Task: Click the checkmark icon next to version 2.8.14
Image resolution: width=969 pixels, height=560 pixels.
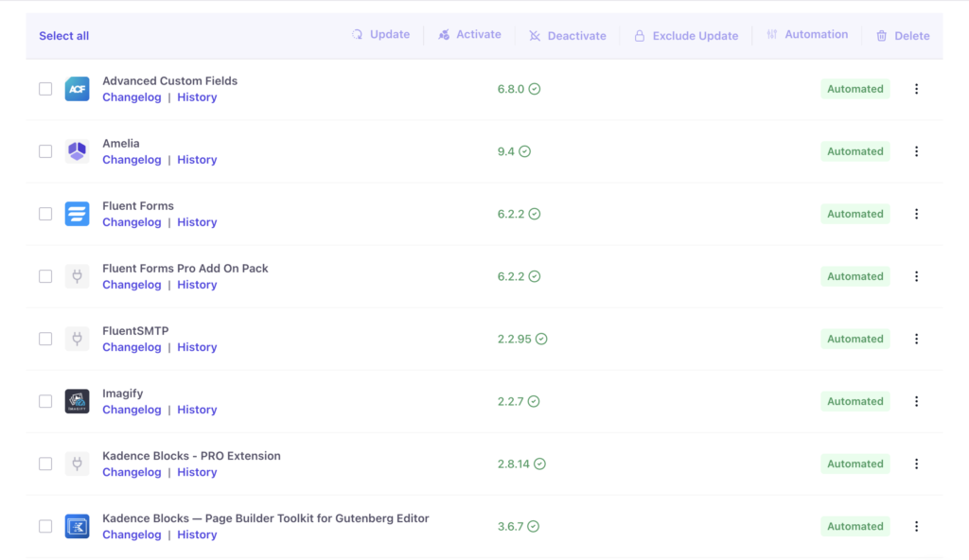Action: point(539,464)
